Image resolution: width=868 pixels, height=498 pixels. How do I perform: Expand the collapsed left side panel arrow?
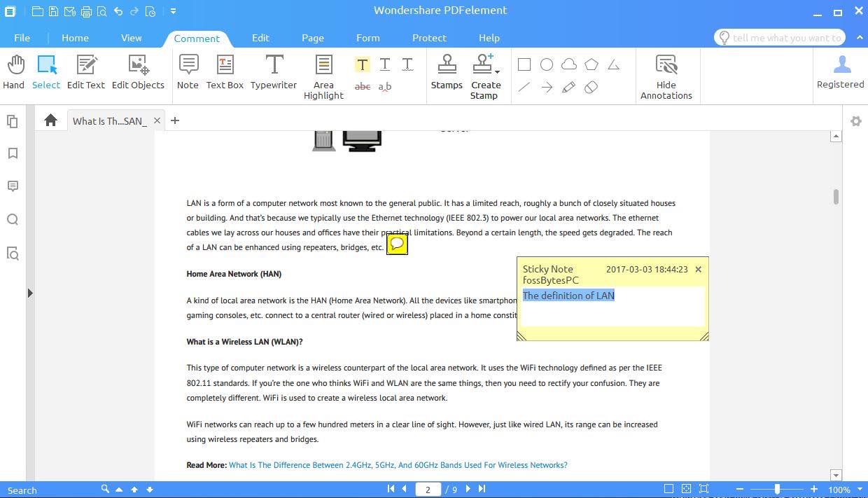click(29, 293)
